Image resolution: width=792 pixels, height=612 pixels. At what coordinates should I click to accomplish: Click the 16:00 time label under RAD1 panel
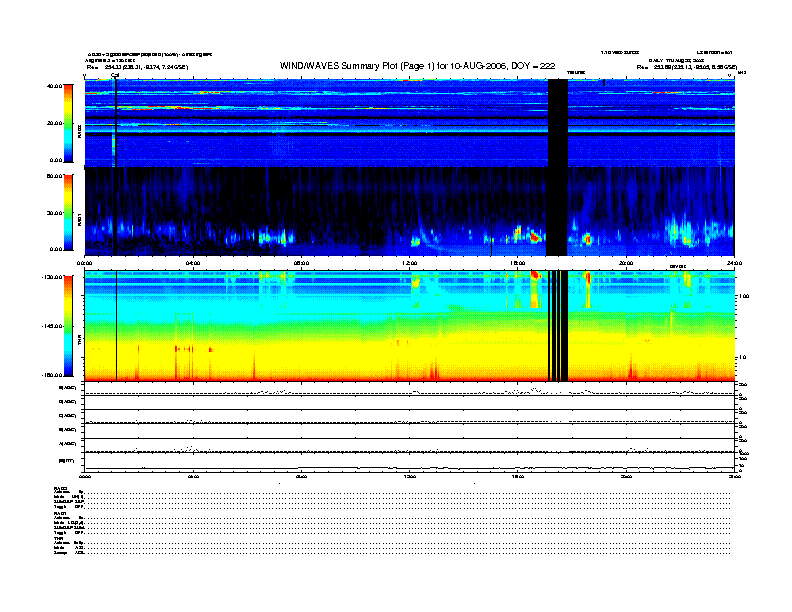(518, 263)
